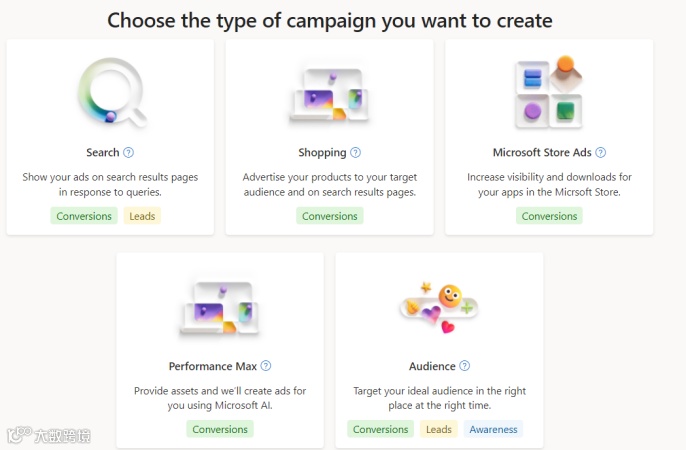Image resolution: width=686 pixels, height=450 pixels.
Task: Click the Search campaign magnifier illustration
Action: click(110, 93)
